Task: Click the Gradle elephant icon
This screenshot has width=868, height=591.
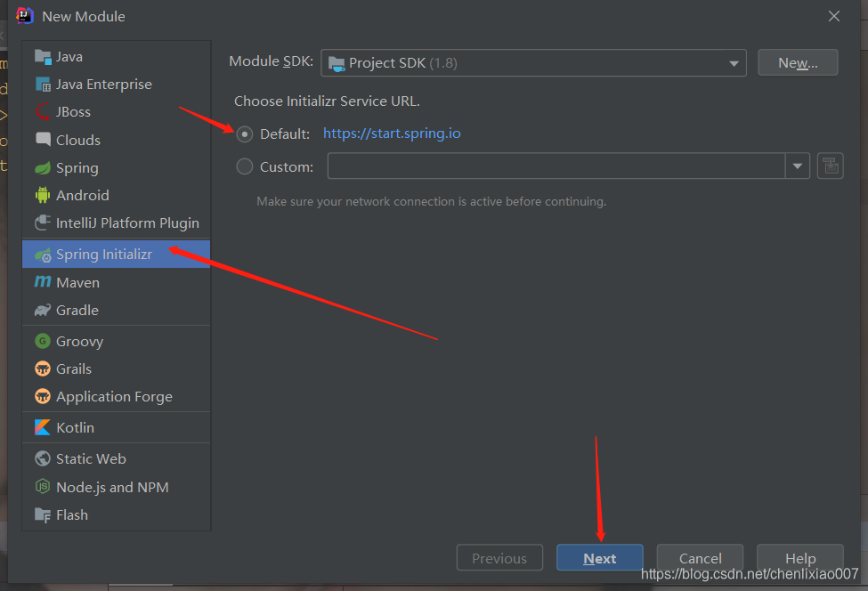Action: 43,311
